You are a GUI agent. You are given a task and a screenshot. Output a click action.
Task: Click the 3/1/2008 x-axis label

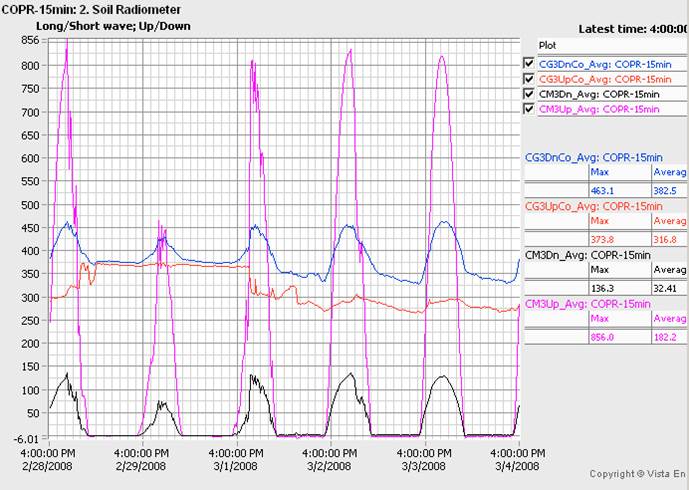236,466
